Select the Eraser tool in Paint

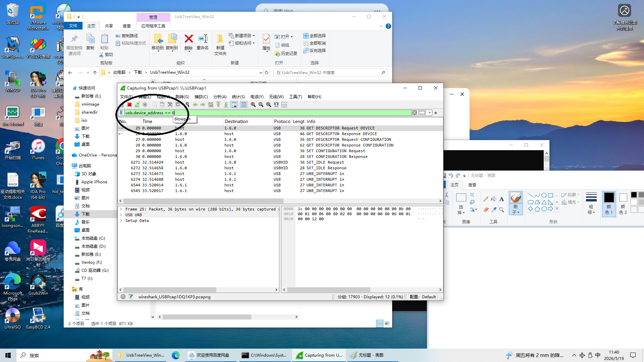coord(486,209)
